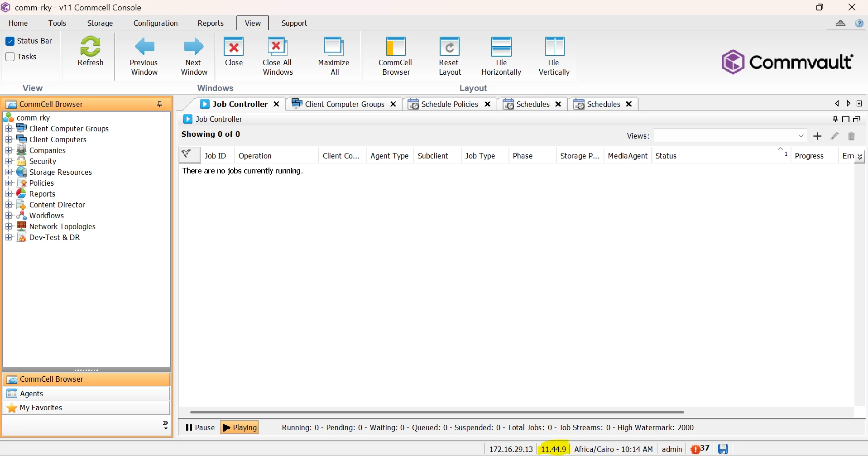Viewport: 868px width, 456px height.
Task: Pin the Job Controller window
Action: point(835,119)
